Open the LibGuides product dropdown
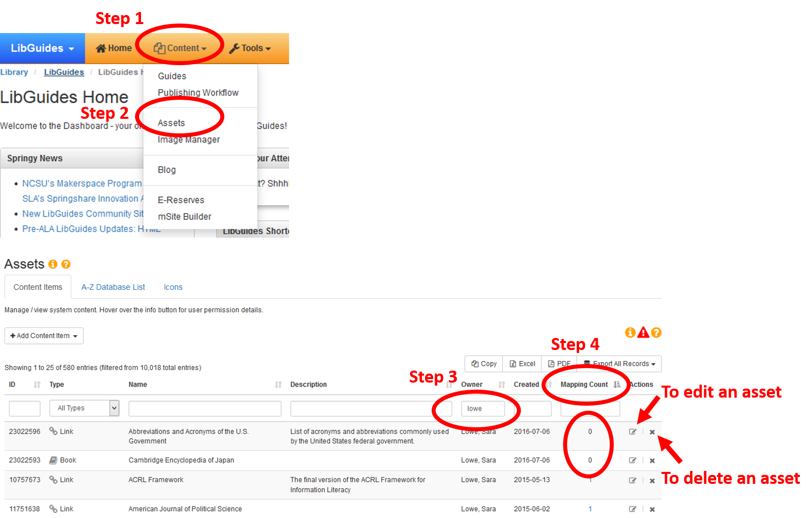 43,48
